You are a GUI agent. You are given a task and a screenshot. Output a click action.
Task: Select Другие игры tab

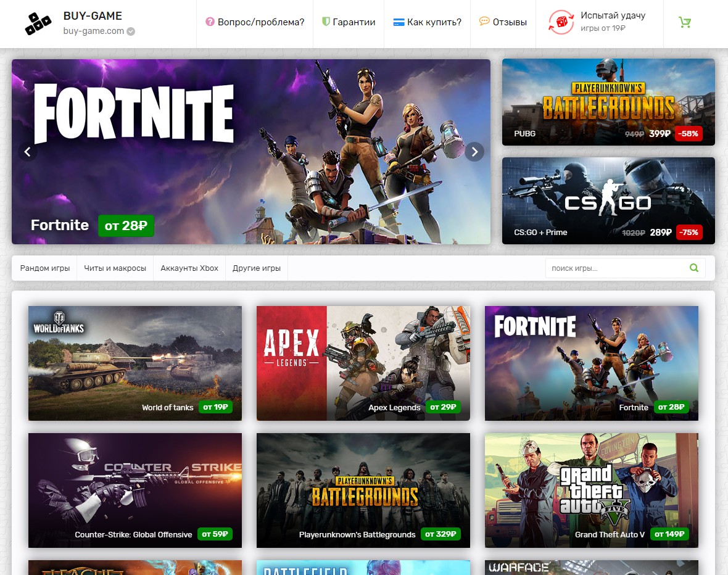click(256, 268)
